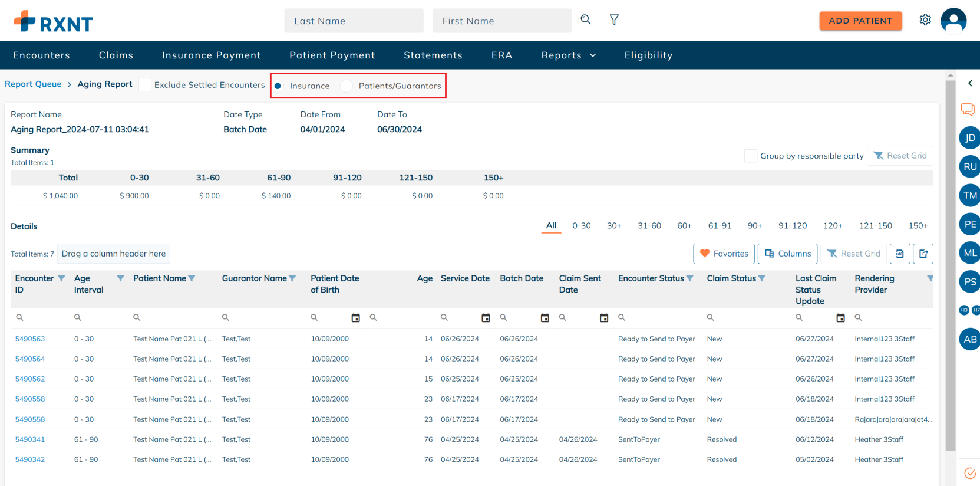This screenshot has width=980, height=486.
Task: Click the export share icon button
Action: (x=923, y=254)
